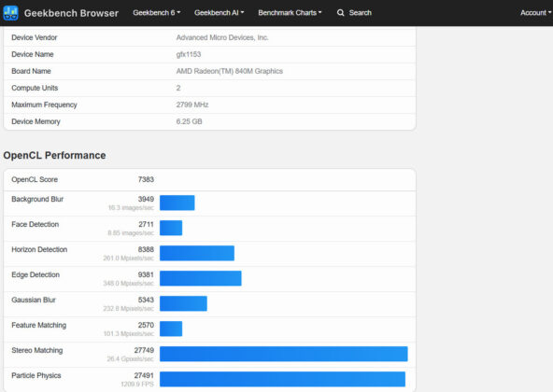The height and width of the screenshot is (392, 553).
Task: Click the Compute Units label
Action: pyautogui.click(x=35, y=88)
